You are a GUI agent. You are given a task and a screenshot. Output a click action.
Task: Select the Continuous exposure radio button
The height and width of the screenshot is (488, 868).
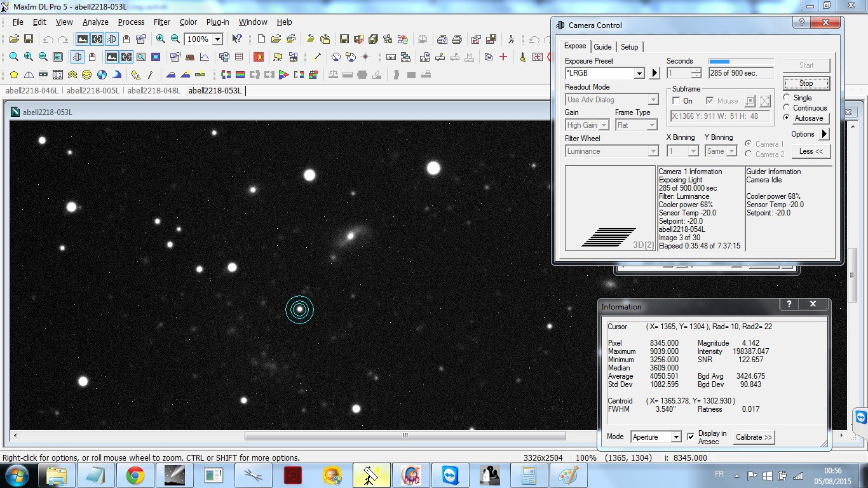[x=787, y=108]
